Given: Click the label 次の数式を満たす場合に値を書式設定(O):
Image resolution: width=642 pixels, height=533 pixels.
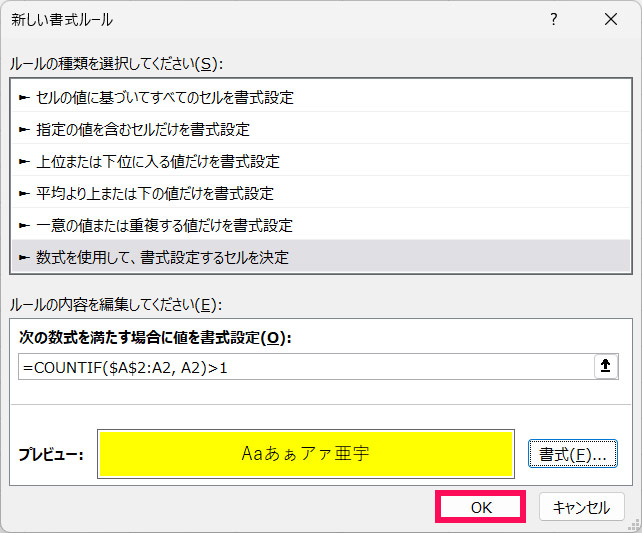Looking at the screenshot, I should point(155,338).
